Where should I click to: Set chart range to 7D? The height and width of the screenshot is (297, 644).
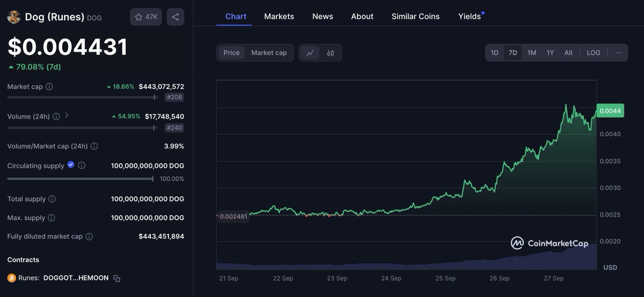(x=513, y=53)
